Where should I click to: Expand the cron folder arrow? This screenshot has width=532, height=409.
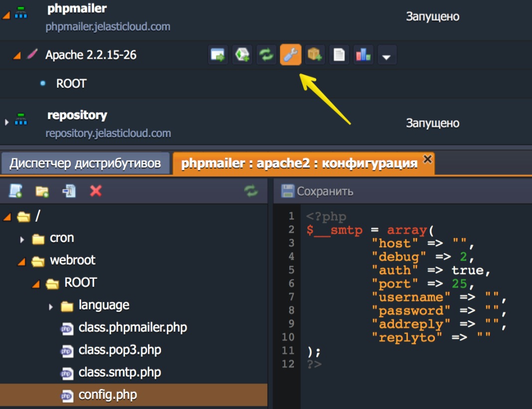tap(22, 239)
